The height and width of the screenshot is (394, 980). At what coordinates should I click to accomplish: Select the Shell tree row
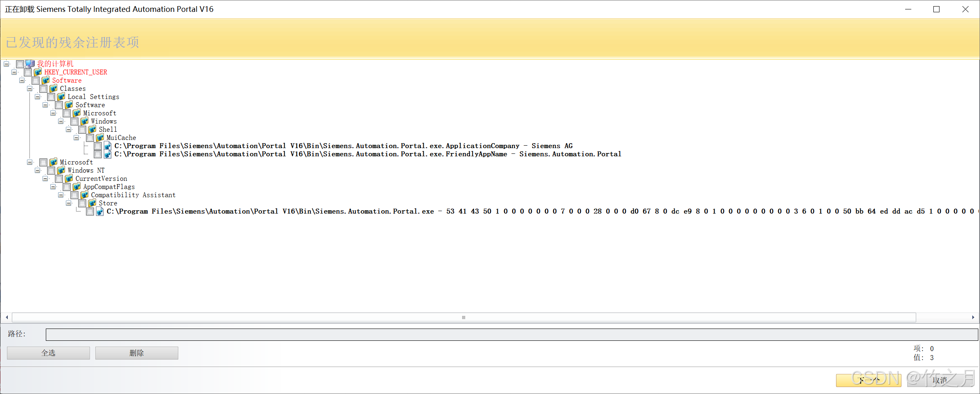pyautogui.click(x=108, y=130)
